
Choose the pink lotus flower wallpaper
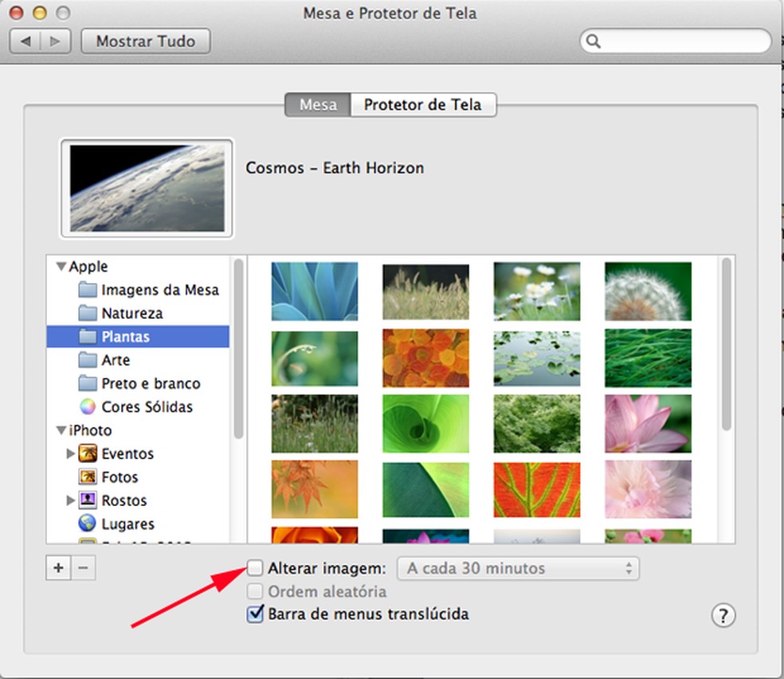click(x=648, y=423)
